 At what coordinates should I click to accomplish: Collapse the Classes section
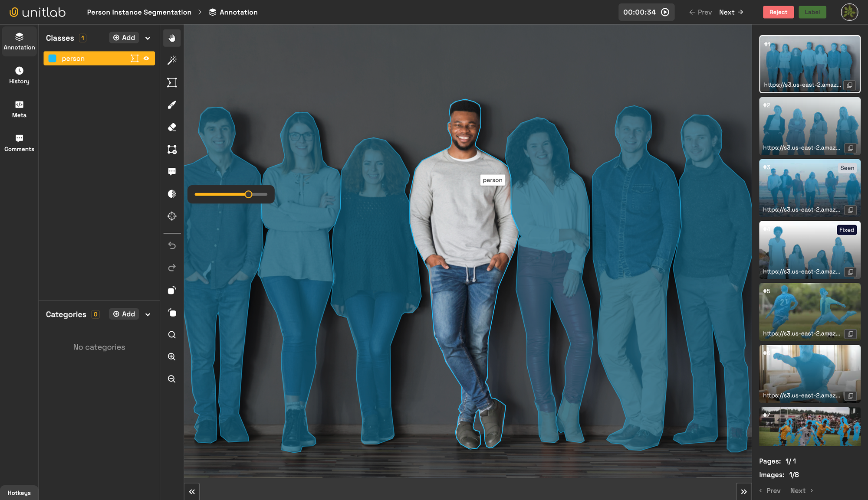(x=148, y=38)
